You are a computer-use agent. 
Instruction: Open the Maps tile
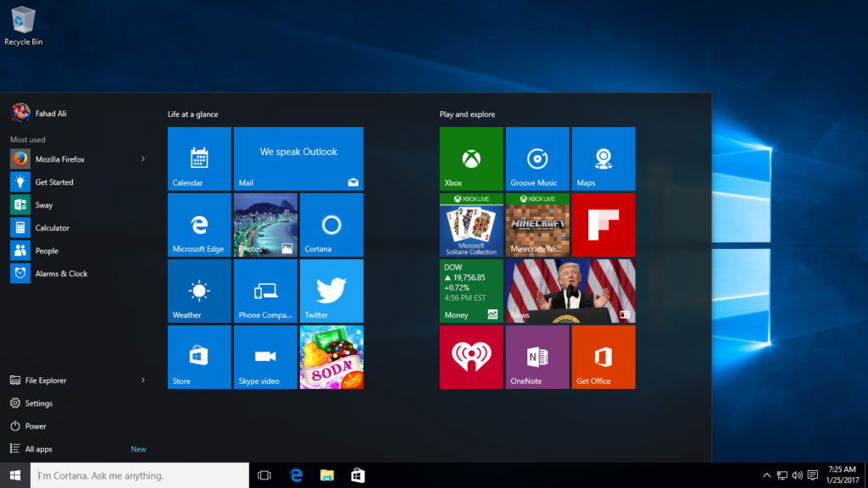pyautogui.click(x=604, y=158)
